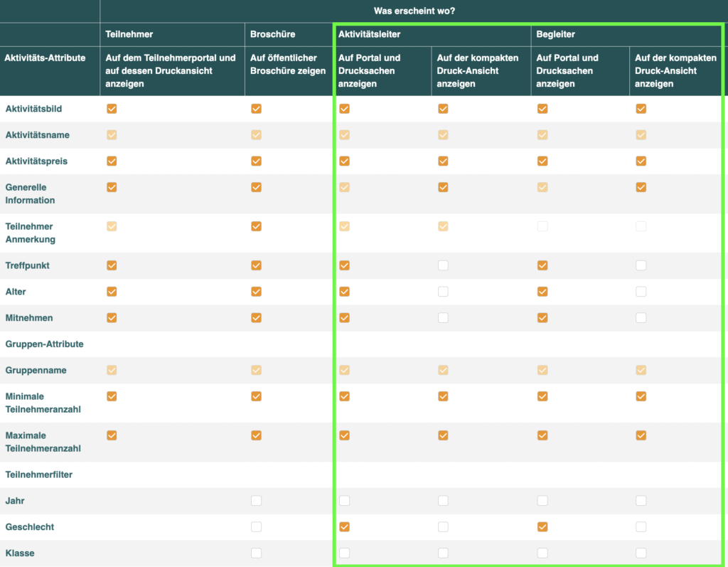
Task: Uncheck Treffpunkt in the Teilnehmer column
Action: pyautogui.click(x=112, y=265)
